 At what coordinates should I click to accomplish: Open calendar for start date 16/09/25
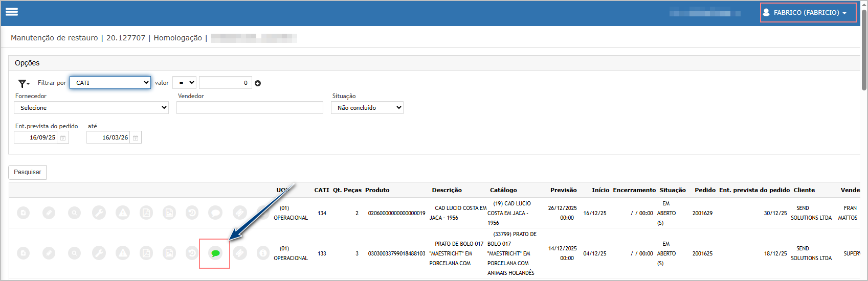pyautogui.click(x=63, y=138)
